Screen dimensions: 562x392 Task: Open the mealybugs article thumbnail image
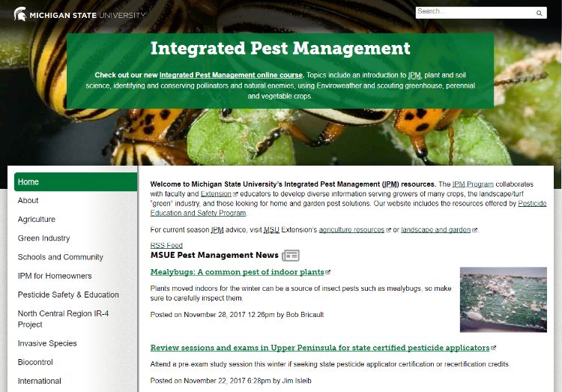point(503,300)
